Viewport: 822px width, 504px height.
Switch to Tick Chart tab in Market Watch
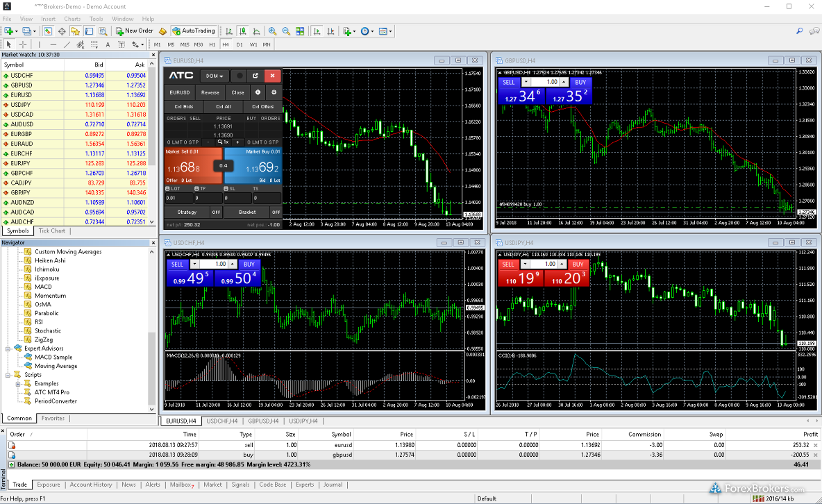(52, 230)
